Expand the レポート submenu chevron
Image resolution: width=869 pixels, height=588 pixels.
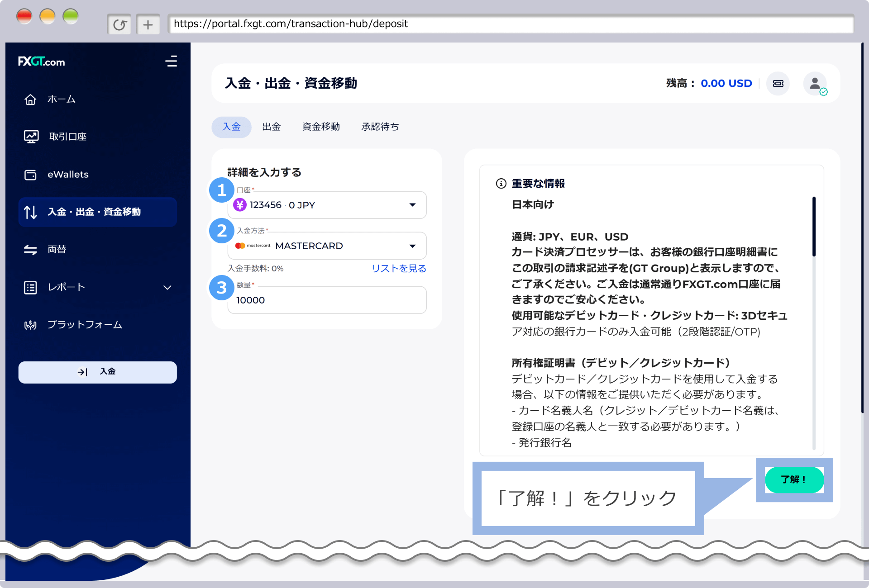(167, 287)
